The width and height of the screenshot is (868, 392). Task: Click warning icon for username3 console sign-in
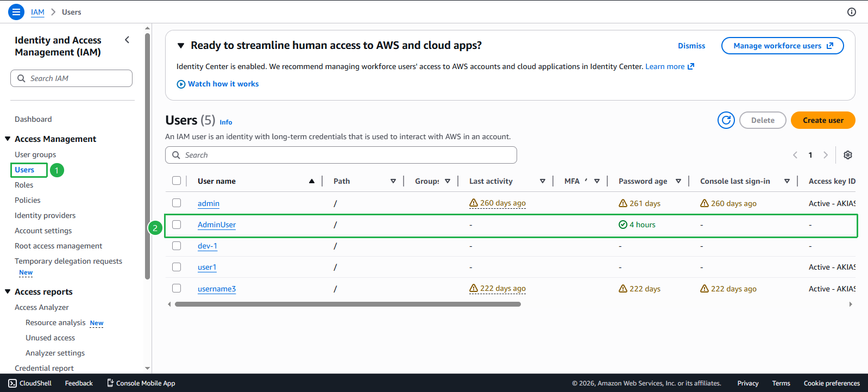coord(705,289)
